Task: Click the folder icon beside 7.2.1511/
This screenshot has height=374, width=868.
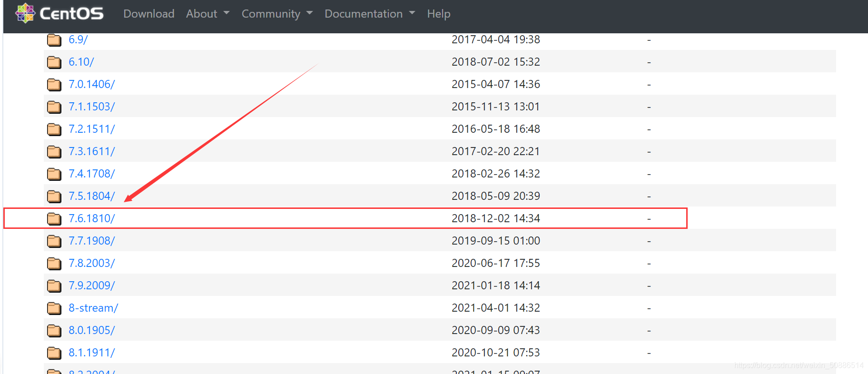Action: click(x=54, y=129)
